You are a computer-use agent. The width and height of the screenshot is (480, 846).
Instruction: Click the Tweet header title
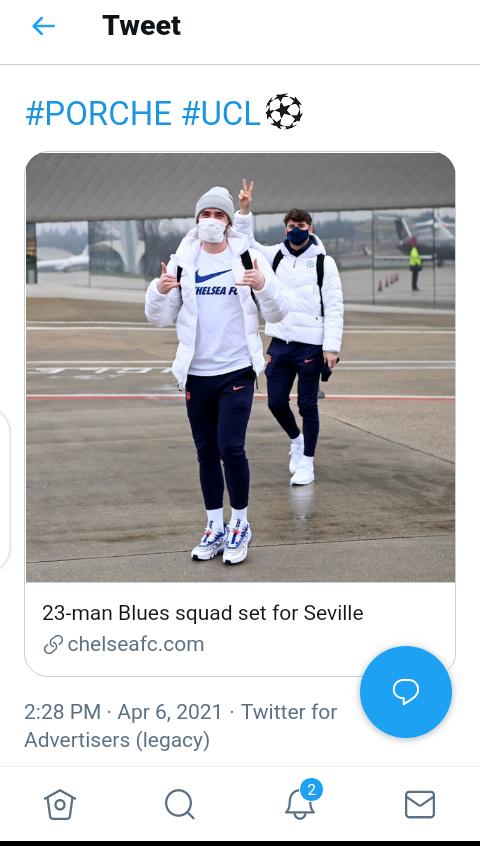[x=141, y=25]
